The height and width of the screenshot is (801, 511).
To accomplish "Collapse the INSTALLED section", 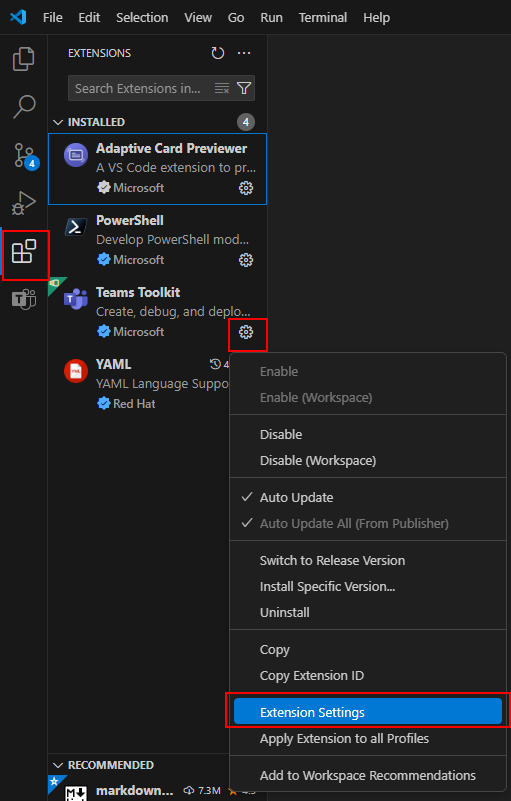I will pos(58,122).
